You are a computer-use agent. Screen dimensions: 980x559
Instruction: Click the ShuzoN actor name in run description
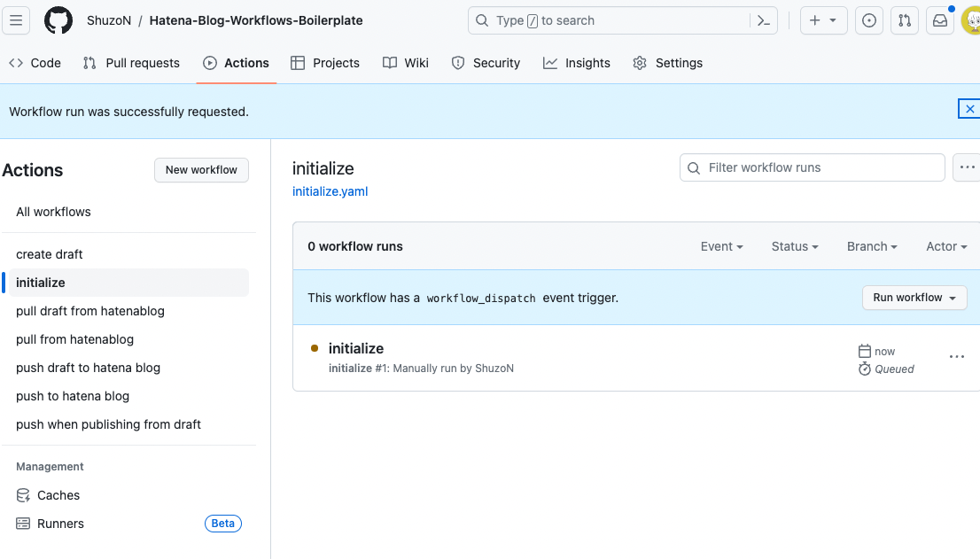494,369
